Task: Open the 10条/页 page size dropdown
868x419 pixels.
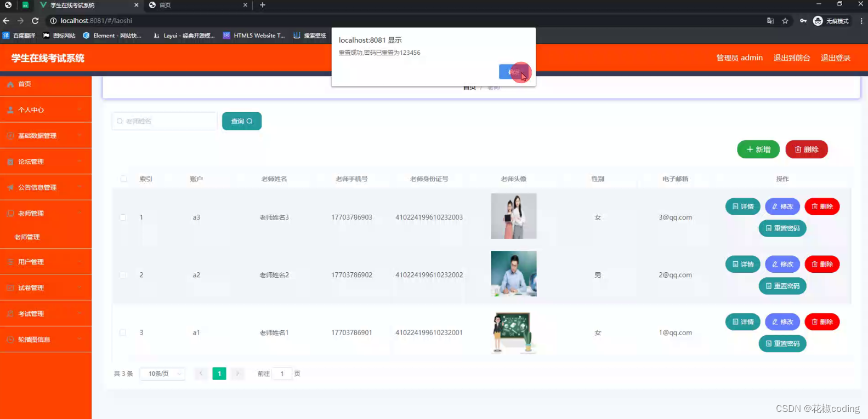Action: [x=163, y=374]
